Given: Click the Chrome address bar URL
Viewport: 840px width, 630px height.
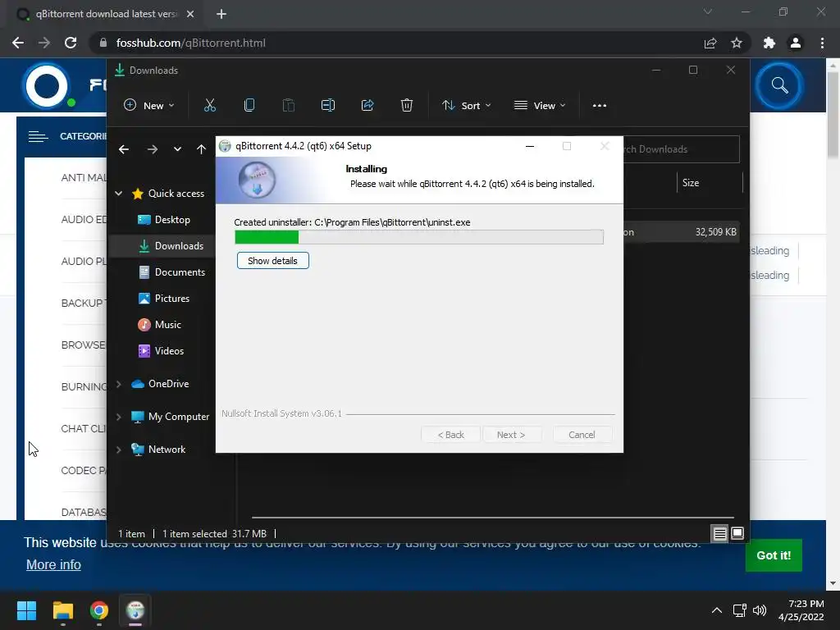Looking at the screenshot, I should [x=190, y=43].
